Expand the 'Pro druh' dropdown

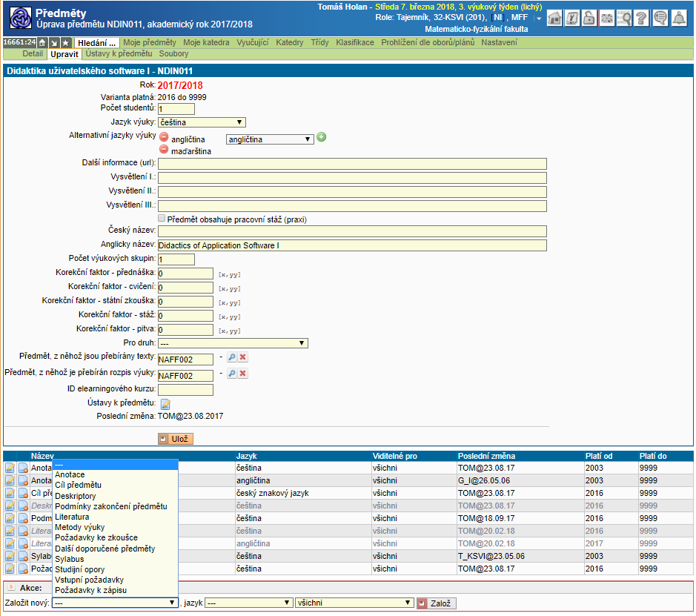click(x=233, y=343)
